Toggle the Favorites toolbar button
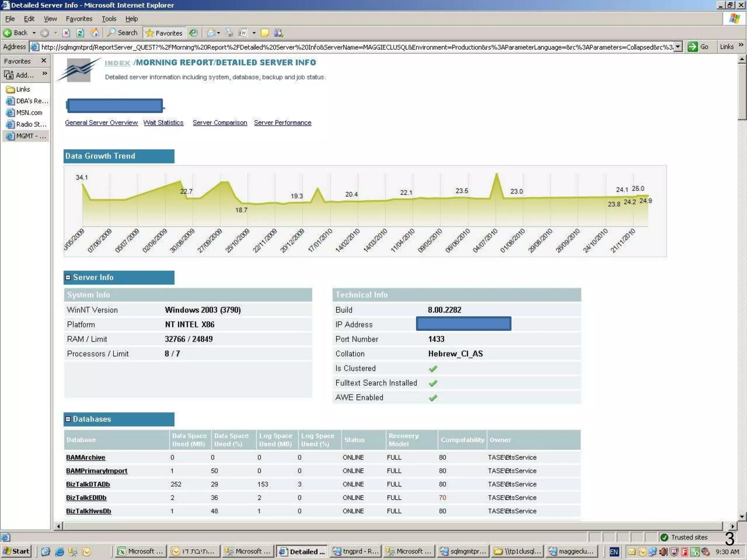The height and width of the screenshot is (560, 747). (x=164, y=33)
